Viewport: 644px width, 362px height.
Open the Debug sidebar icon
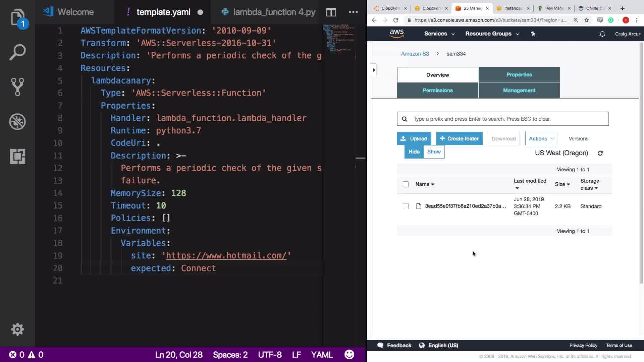[x=17, y=121]
